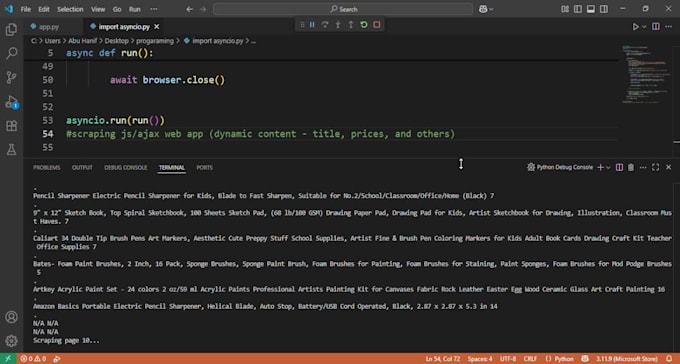680x364 pixels.
Task: Open the Edit menu
Action: click(x=44, y=9)
